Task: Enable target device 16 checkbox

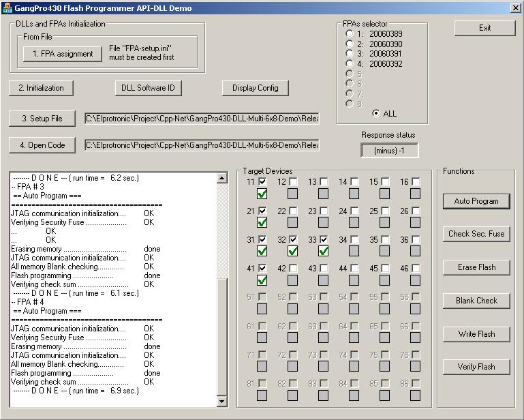Action: 416,181
